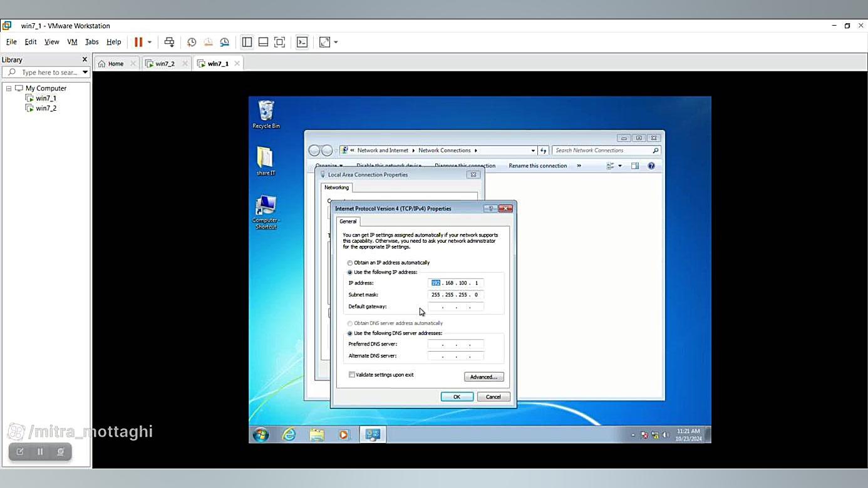The image size is (868, 488).
Task: Take a snapshot of this VM
Action: [192, 42]
